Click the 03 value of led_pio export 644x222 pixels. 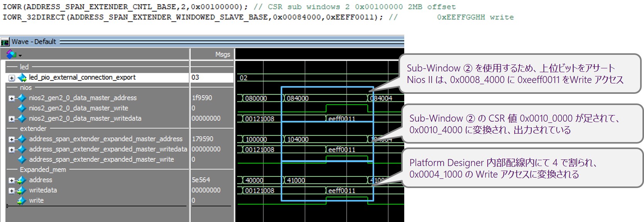[195, 77]
